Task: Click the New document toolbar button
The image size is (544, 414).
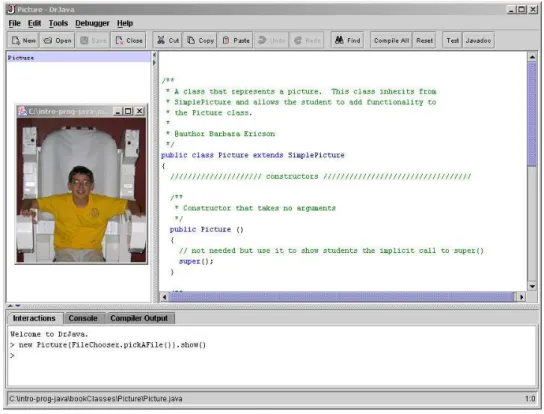Action: click(x=24, y=40)
